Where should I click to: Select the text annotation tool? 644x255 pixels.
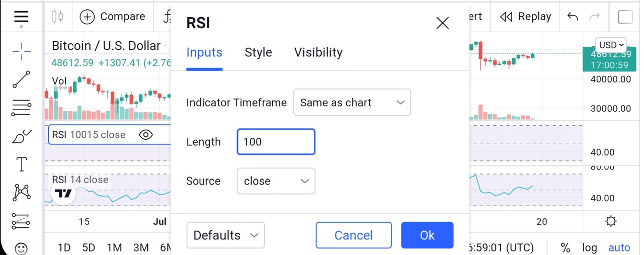tap(22, 164)
